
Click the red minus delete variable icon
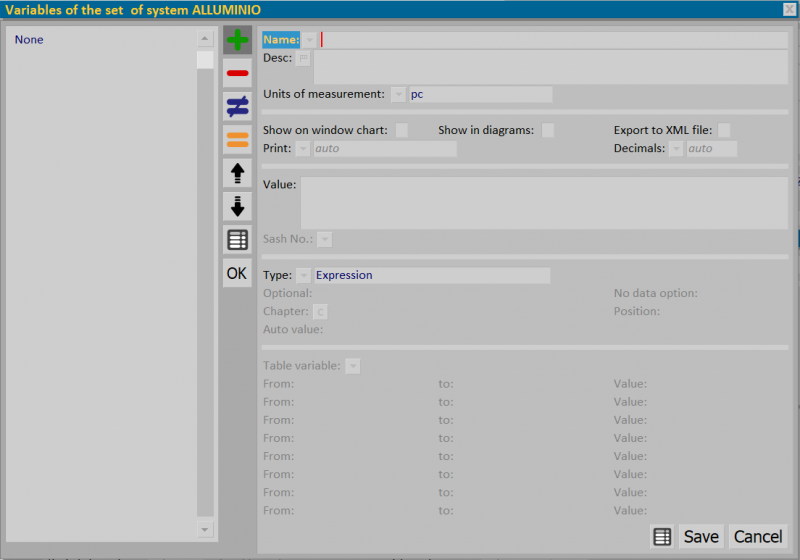coord(237,73)
